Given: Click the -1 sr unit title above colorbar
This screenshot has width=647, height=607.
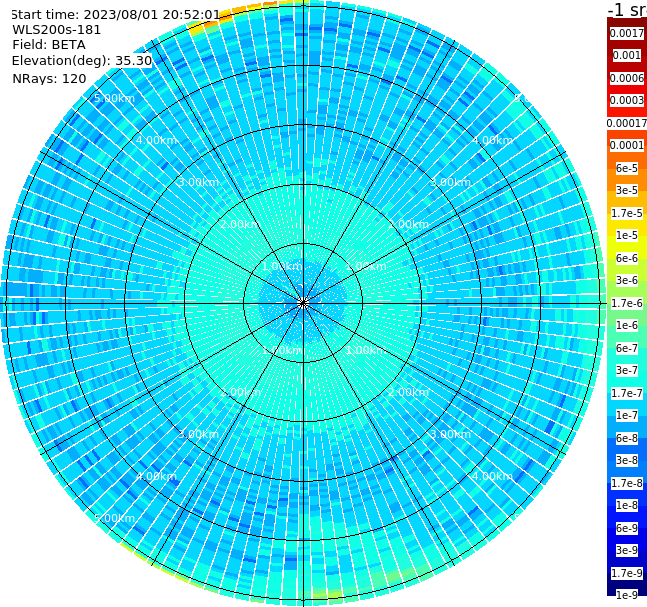Looking at the screenshot, I should coord(627,9).
